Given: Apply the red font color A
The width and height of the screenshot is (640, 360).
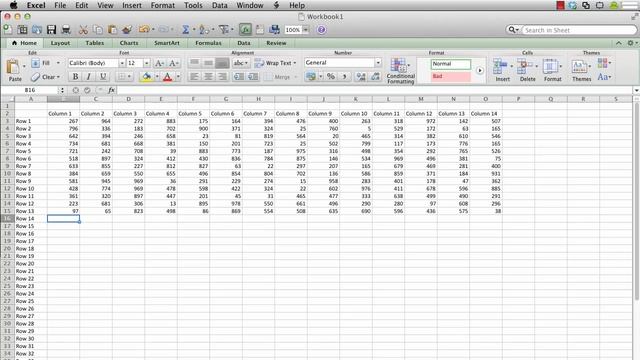Looking at the screenshot, I should [x=167, y=76].
